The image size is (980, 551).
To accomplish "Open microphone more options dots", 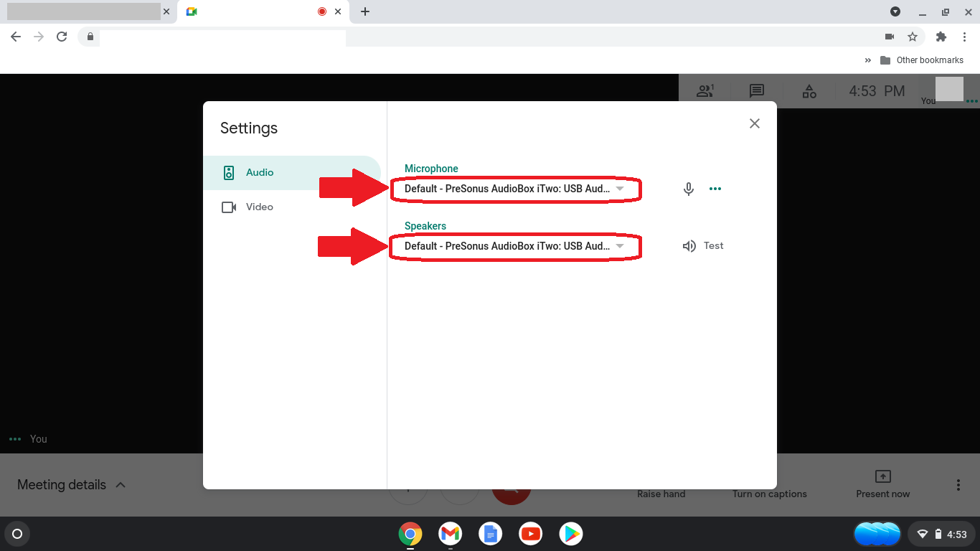I will (715, 189).
